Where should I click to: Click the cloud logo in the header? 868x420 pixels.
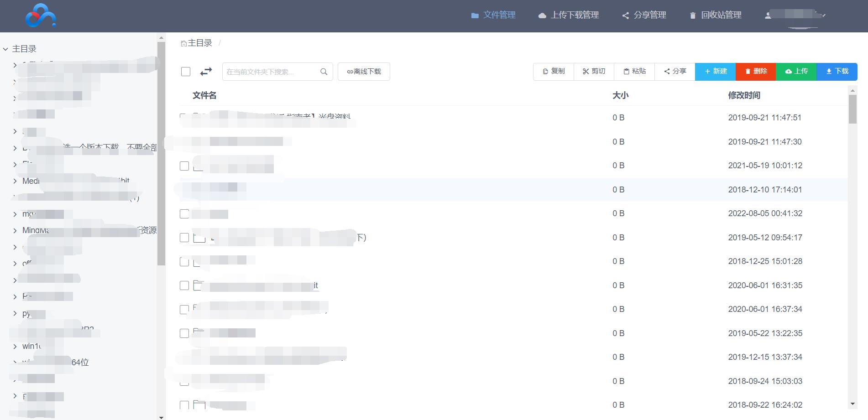click(x=40, y=15)
